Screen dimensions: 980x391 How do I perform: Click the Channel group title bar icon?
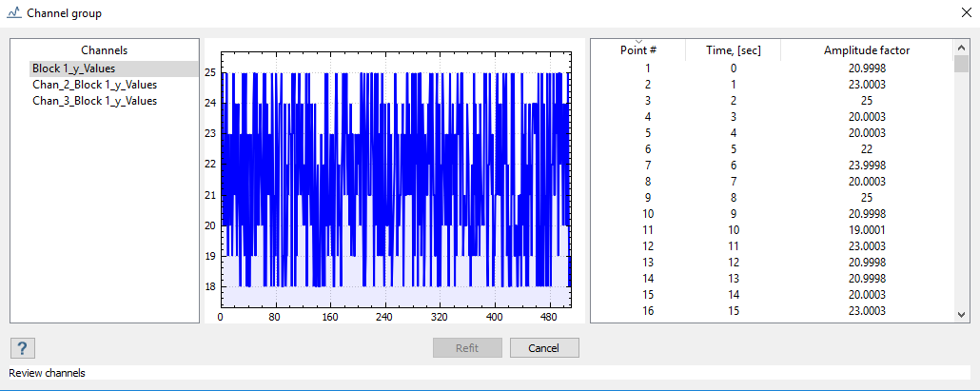13,13
